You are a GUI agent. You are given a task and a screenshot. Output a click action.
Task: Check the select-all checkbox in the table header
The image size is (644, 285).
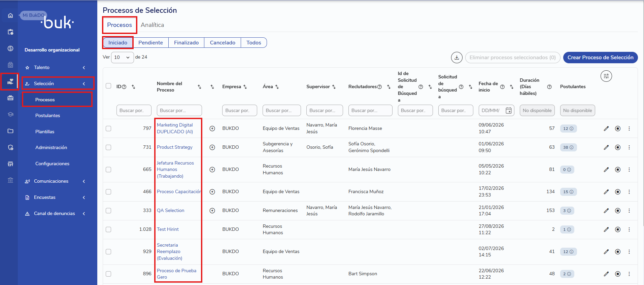[108, 86]
